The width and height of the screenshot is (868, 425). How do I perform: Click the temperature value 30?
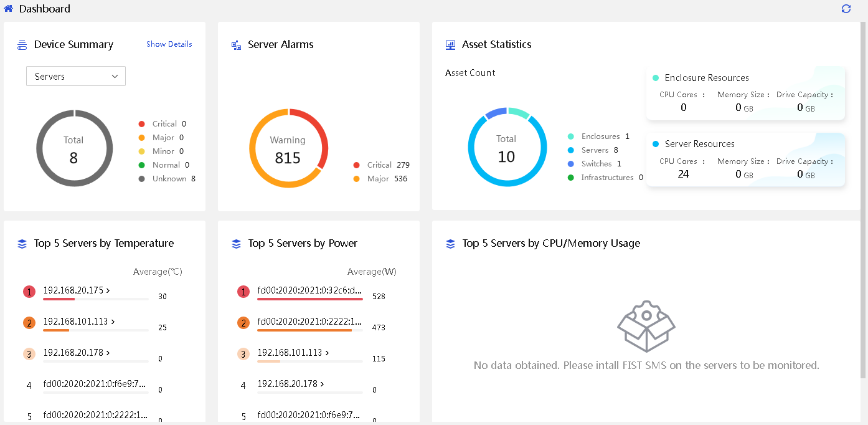tap(163, 297)
